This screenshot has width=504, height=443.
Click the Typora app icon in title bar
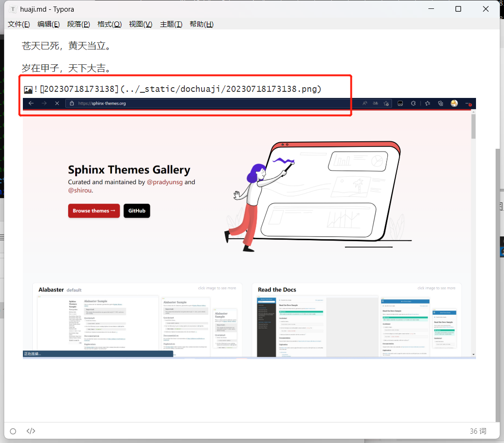(13, 9)
